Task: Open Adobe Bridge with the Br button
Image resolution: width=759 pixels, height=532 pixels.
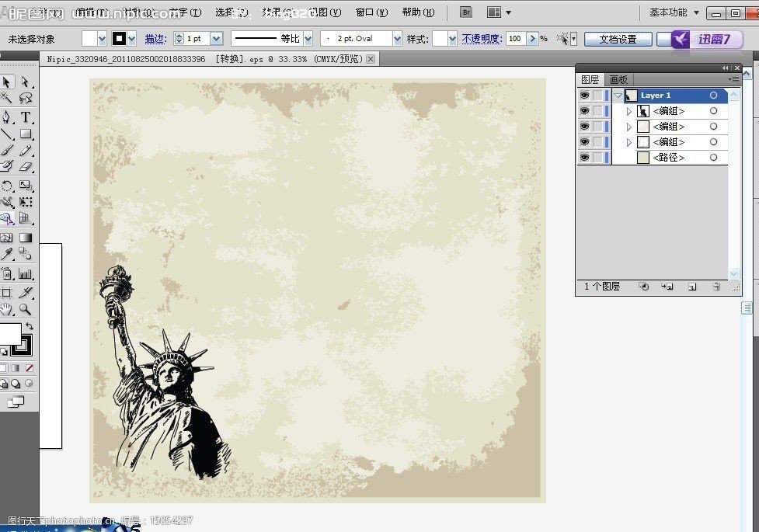Action: 466,12
